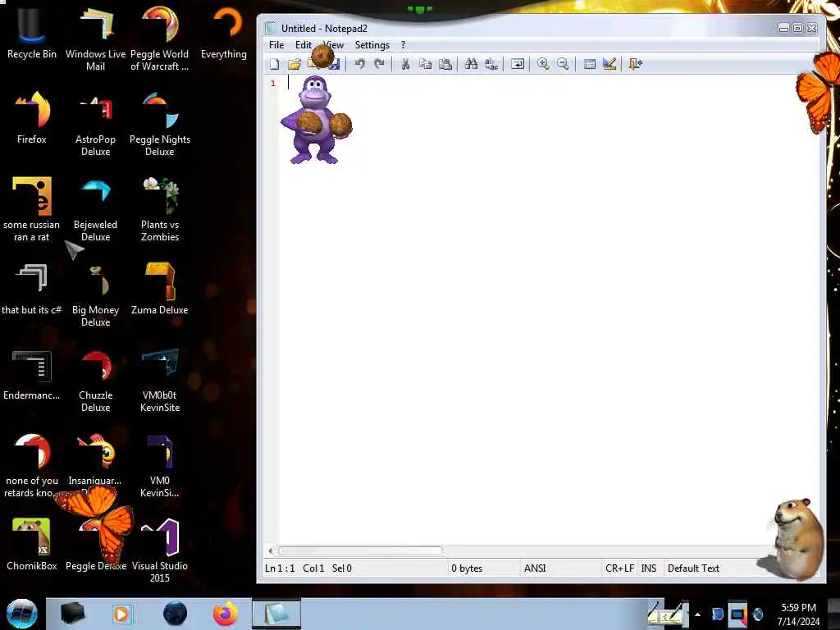Open the Settings menu
Screen dimensions: 840x630
click(372, 45)
